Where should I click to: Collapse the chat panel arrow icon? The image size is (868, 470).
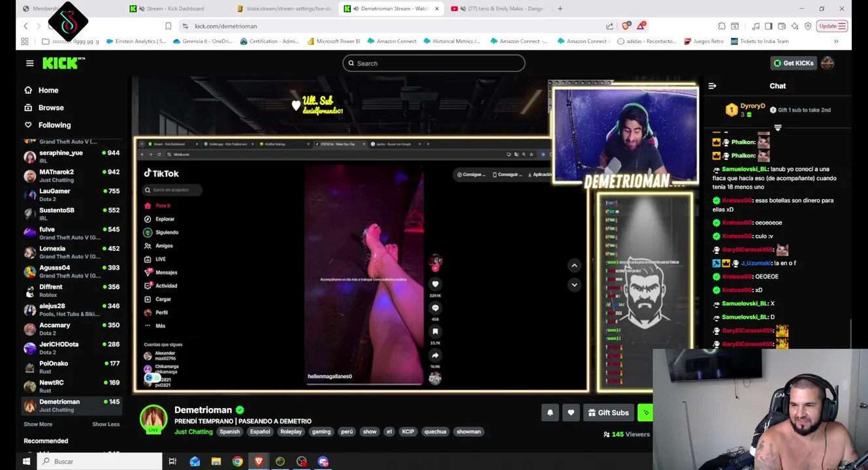pyautogui.click(x=713, y=86)
